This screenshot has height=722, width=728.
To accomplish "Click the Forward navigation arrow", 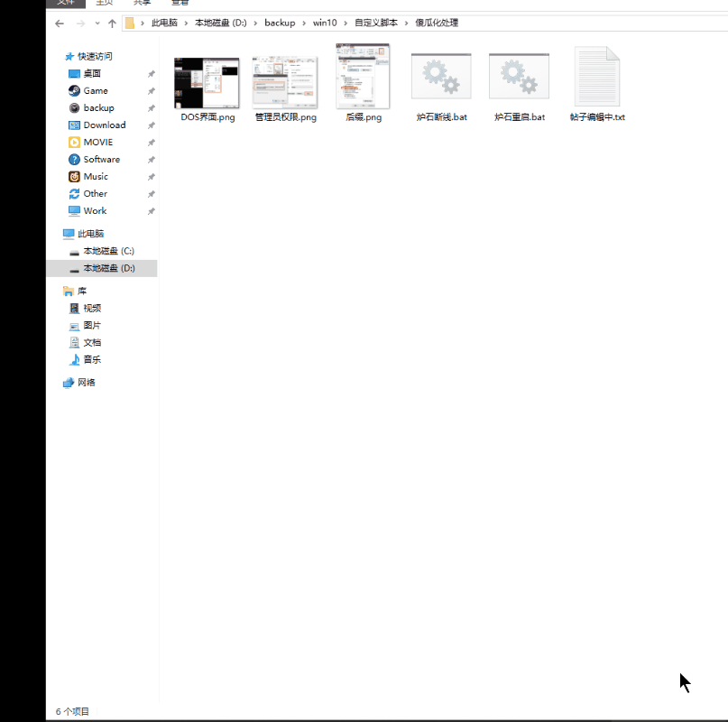I will click(80, 23).
